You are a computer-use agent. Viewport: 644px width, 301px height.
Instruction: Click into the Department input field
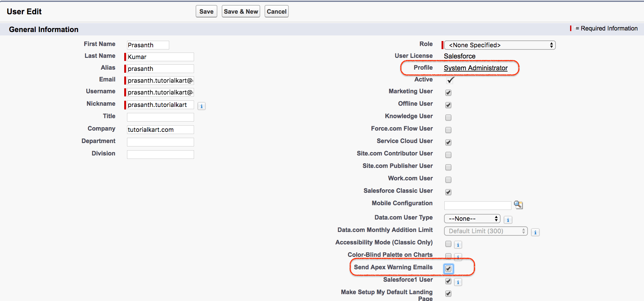[160, 142]
